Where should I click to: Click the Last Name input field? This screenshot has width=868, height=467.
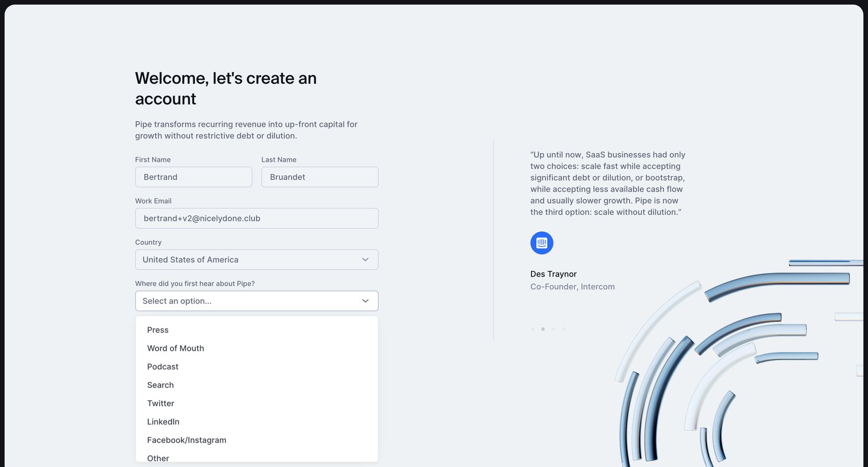(320, 177)
